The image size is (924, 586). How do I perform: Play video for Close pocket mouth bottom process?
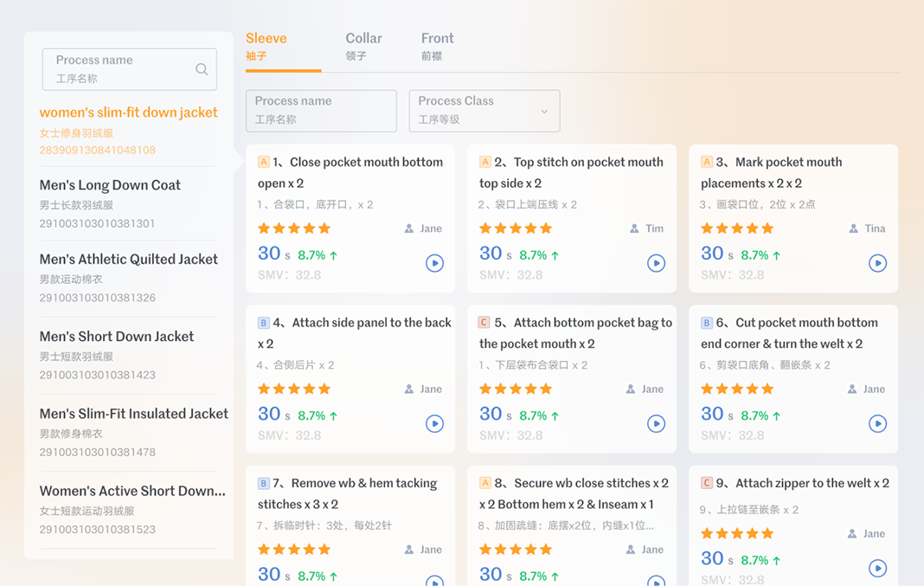(434, 263)
